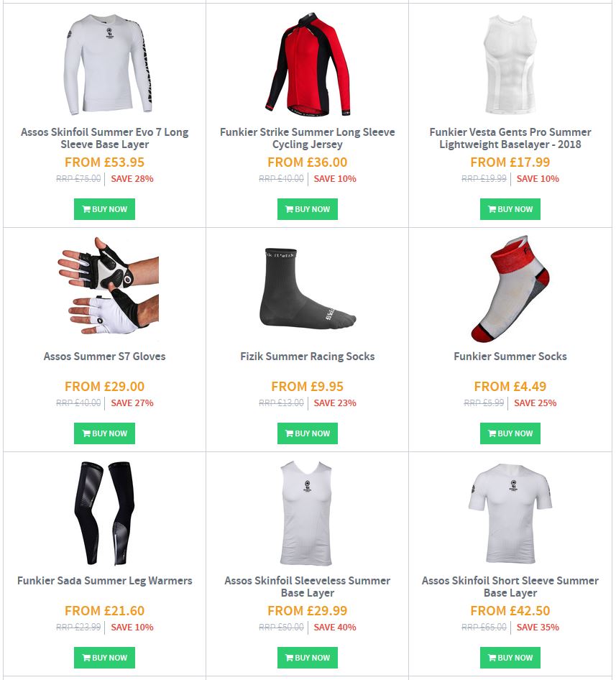Click Buy Now for Funkier Strike Jersey
Screen dimensions: 616x680
click(307, 209)
